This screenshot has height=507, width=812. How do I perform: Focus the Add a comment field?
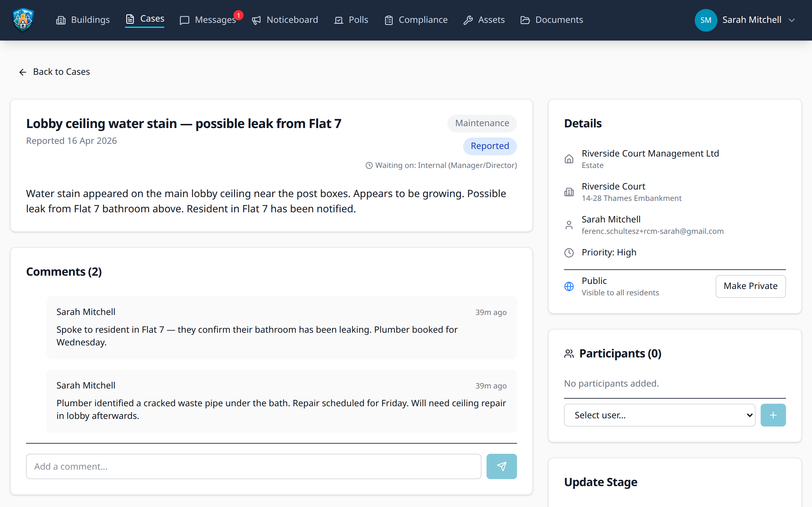[x=253, y=466]
